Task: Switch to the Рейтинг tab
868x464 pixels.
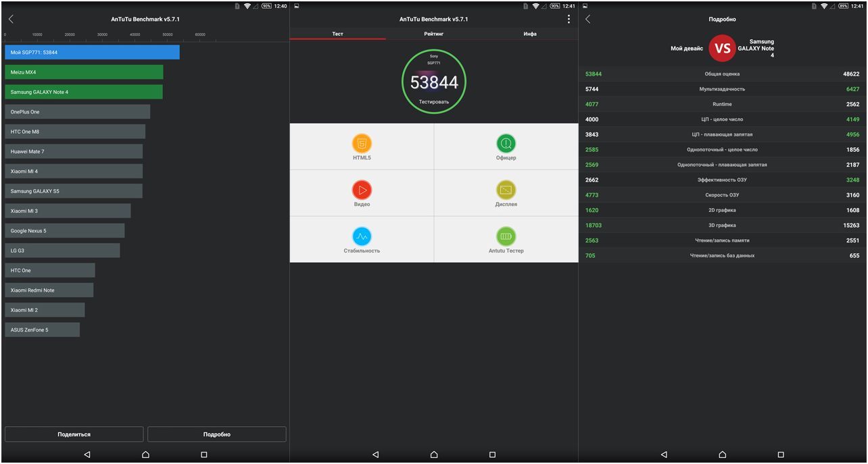Action: coord(433,34)
